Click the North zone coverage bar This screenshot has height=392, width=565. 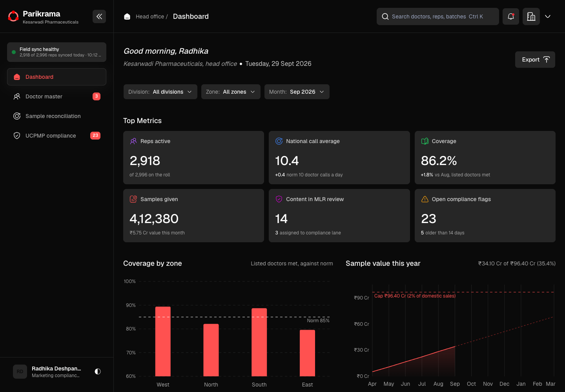coord(211,350)
